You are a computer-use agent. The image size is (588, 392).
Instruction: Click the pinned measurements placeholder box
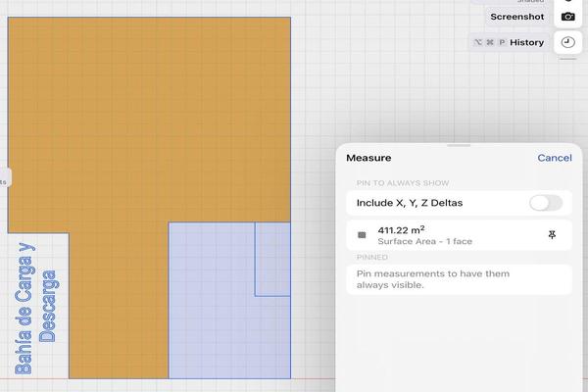pyautogui.click(x=459, y=279)
